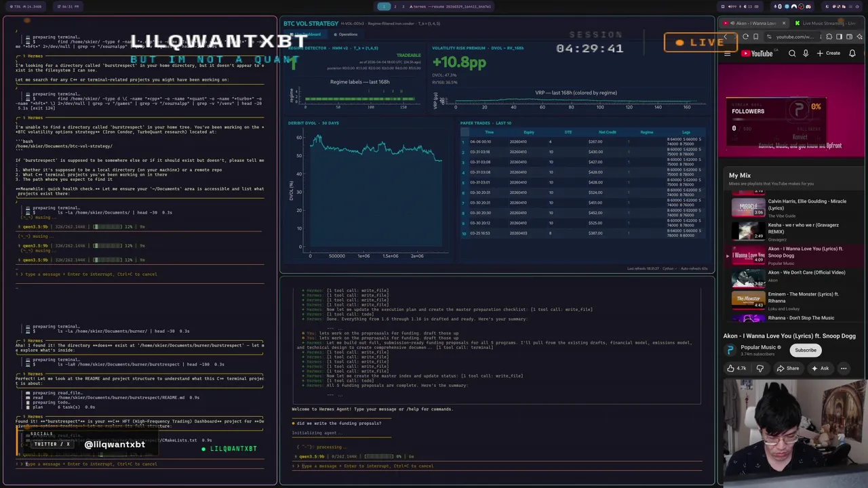Go back in the browser
Viewport: 868px width, 488px height.
726,37
